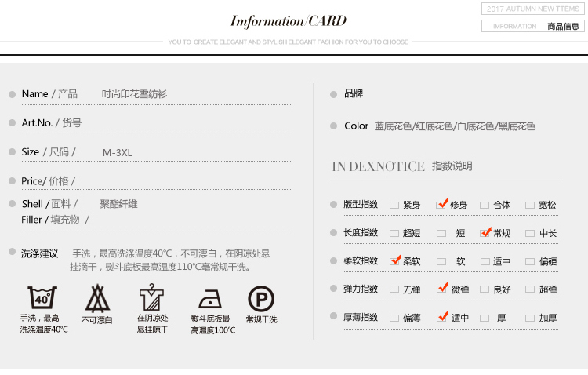588x375 pixels.
Task: Click the hand wash 40°C icon
Action: [x=42, y=298]
